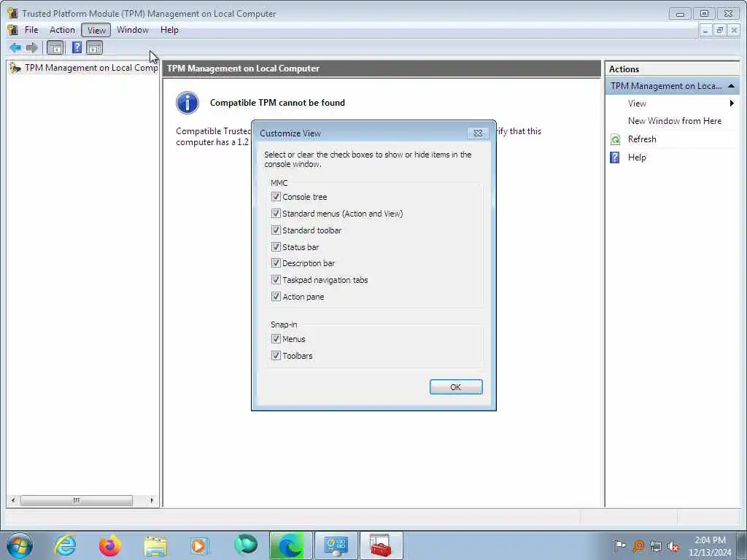Viewport: 747px width, 560px height.
Task: Open the Window menu
Action: (x=133, y=30)
